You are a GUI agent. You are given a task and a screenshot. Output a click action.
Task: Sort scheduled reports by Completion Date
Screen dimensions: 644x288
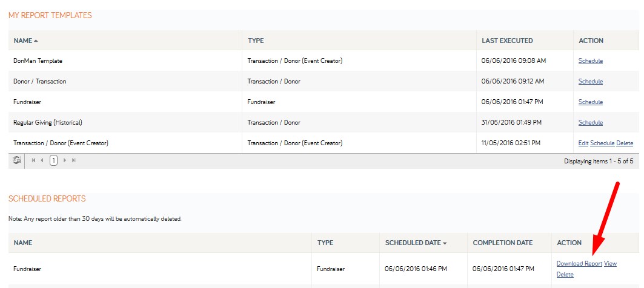click(503, 243)
